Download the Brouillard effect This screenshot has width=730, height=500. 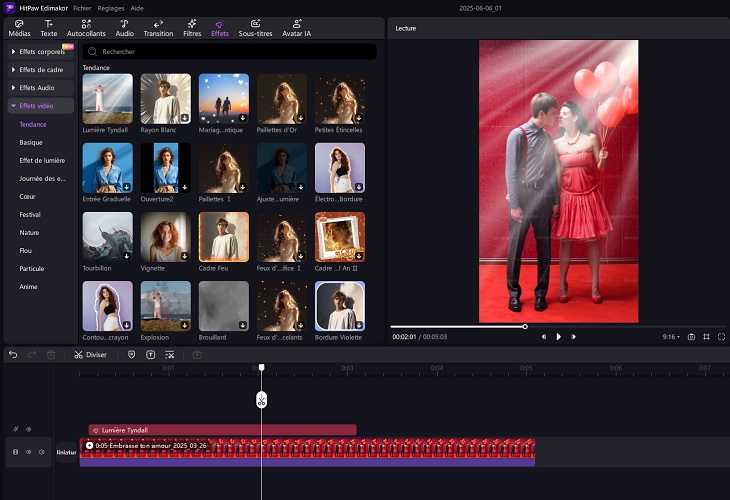click(x=243, y=325)
